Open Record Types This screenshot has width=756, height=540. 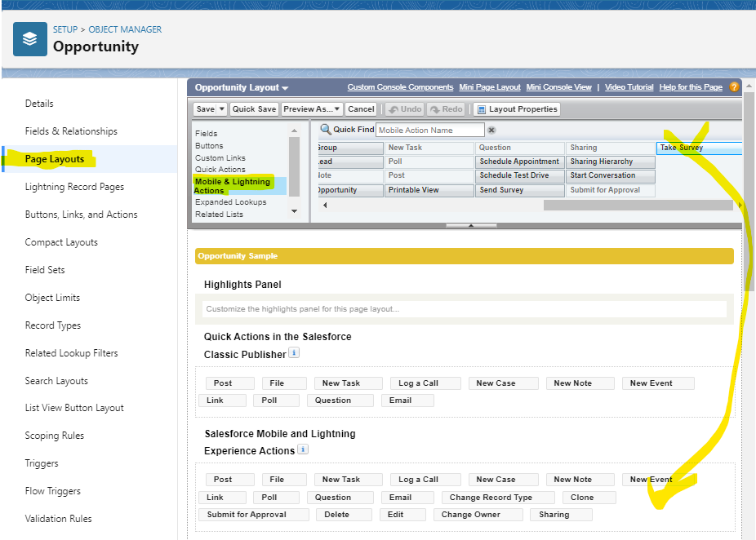pyautogui.click(x=52, y=325)
